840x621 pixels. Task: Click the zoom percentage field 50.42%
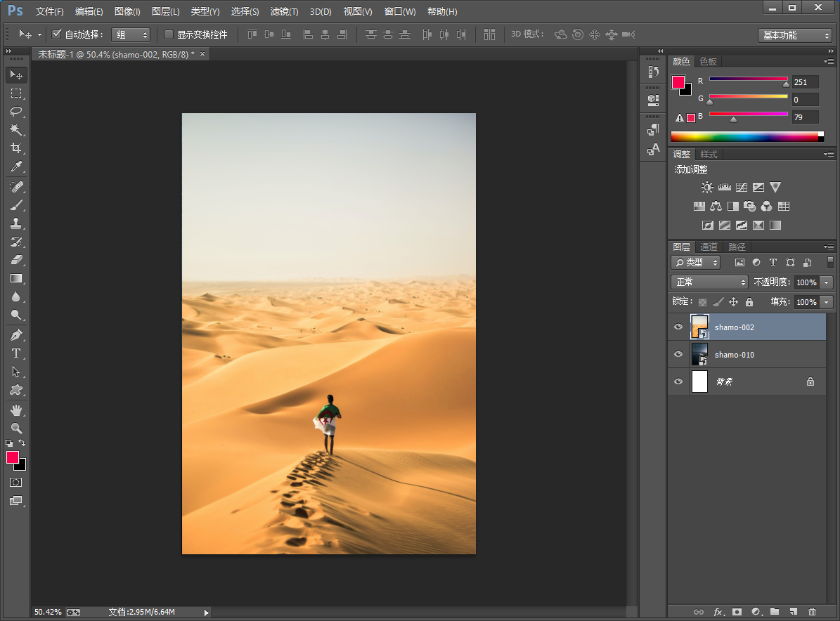pyautogui.click(x=49, y=612)
